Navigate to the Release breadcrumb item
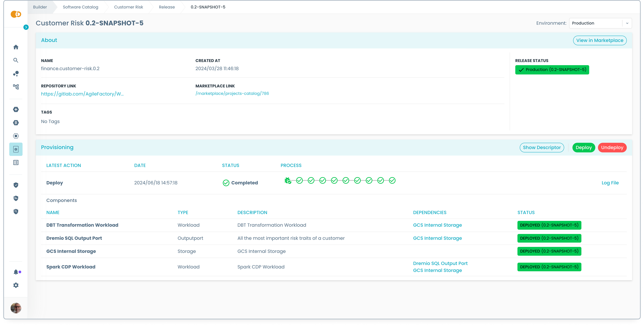Screen dimensions: 644x326 click(167, 7)
